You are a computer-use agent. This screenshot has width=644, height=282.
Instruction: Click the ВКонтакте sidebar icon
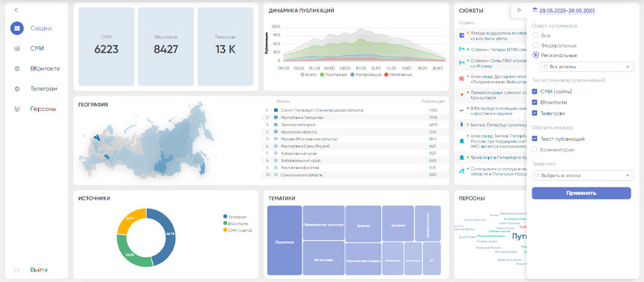pyautogui.click(x=16, y=69)
